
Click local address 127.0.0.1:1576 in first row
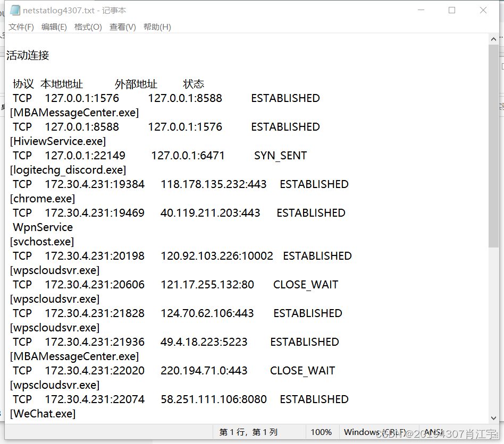82,98
